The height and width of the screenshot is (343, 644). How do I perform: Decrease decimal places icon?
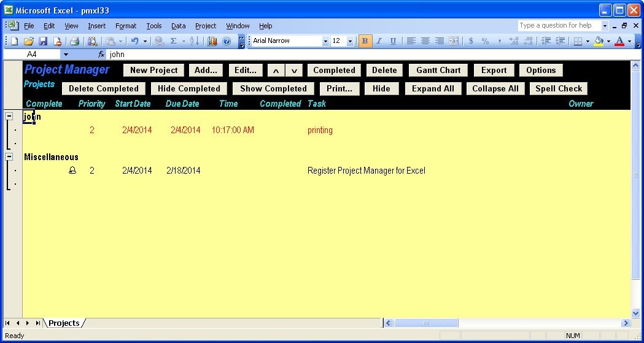click(x=528, y=41)
